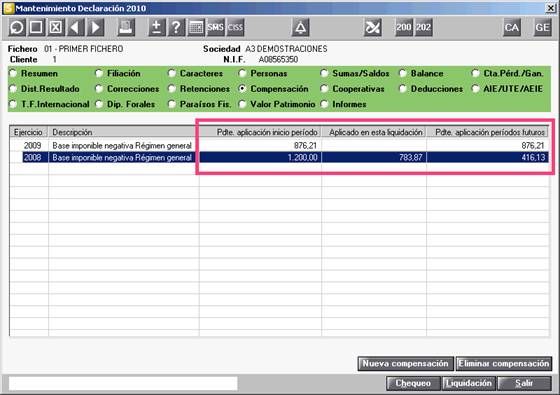This screenshot has height=395, width=560.
Task: Open the plus/minus calculator icon
Action: pos(156,28)
